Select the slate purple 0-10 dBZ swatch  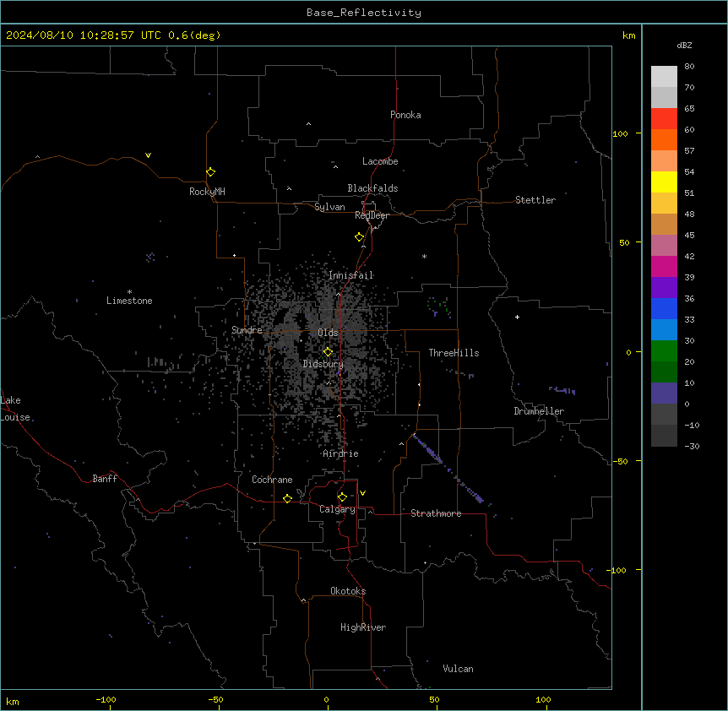tap(664, 393)
